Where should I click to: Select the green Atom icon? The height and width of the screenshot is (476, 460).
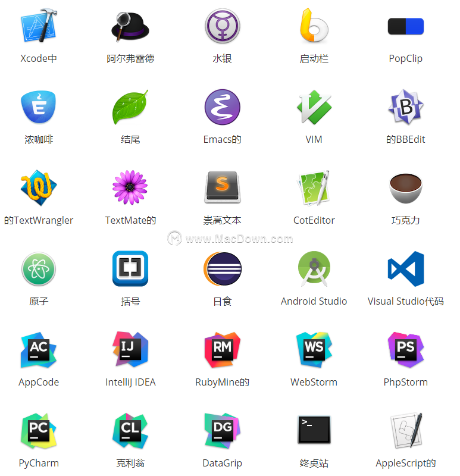pyautogui.click(x=39, y=269)
